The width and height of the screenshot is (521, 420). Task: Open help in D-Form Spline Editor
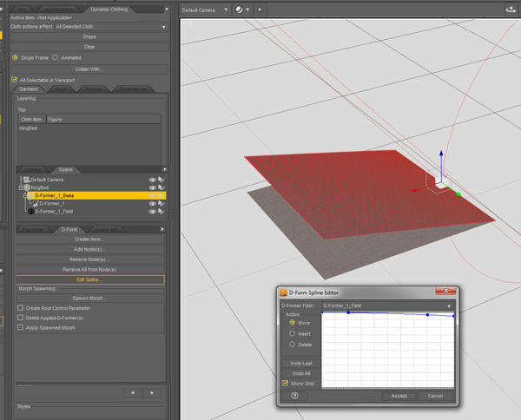coord(294,396)
